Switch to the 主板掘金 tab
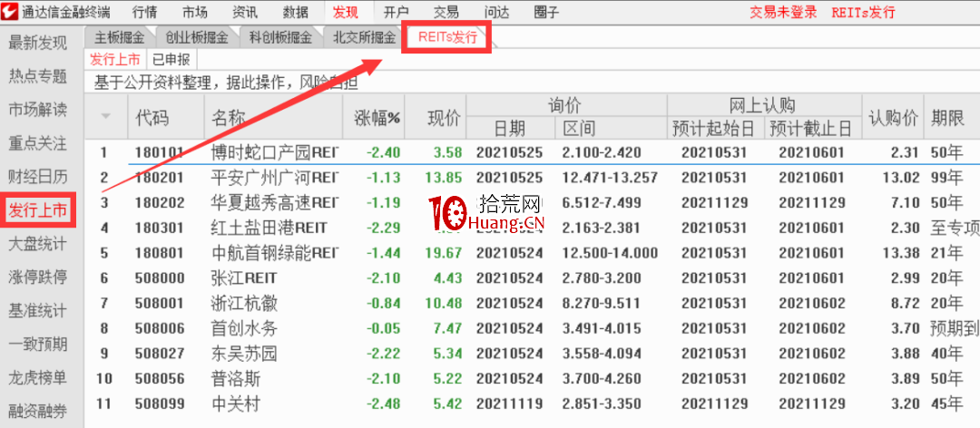The width and height of the screenshot is (980, 428). coord(120,37)
